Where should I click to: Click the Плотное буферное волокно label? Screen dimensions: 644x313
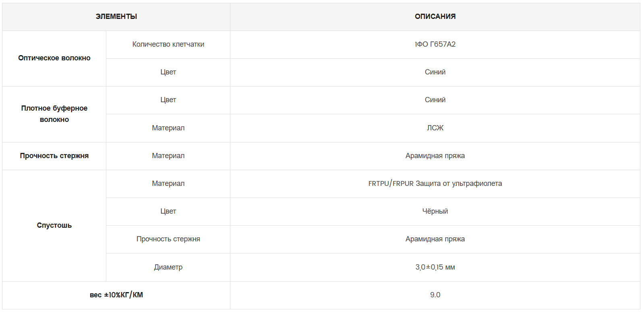54,114
